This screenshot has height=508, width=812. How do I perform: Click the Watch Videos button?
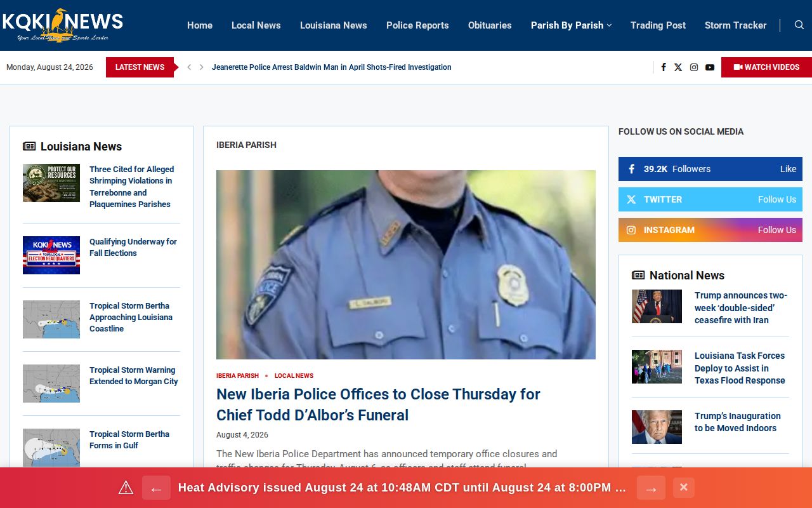766,67
